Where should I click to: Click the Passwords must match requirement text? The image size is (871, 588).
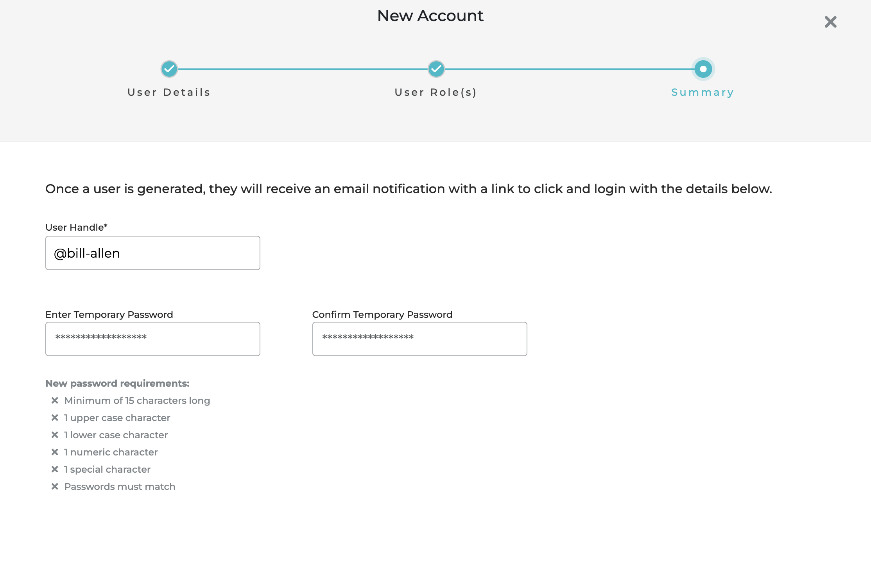[120, 486]
